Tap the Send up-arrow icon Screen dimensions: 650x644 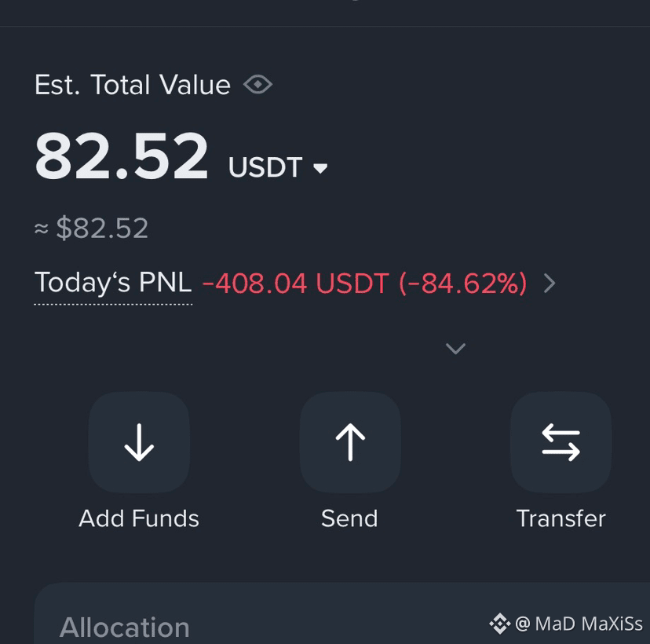(x=350, y=442)
